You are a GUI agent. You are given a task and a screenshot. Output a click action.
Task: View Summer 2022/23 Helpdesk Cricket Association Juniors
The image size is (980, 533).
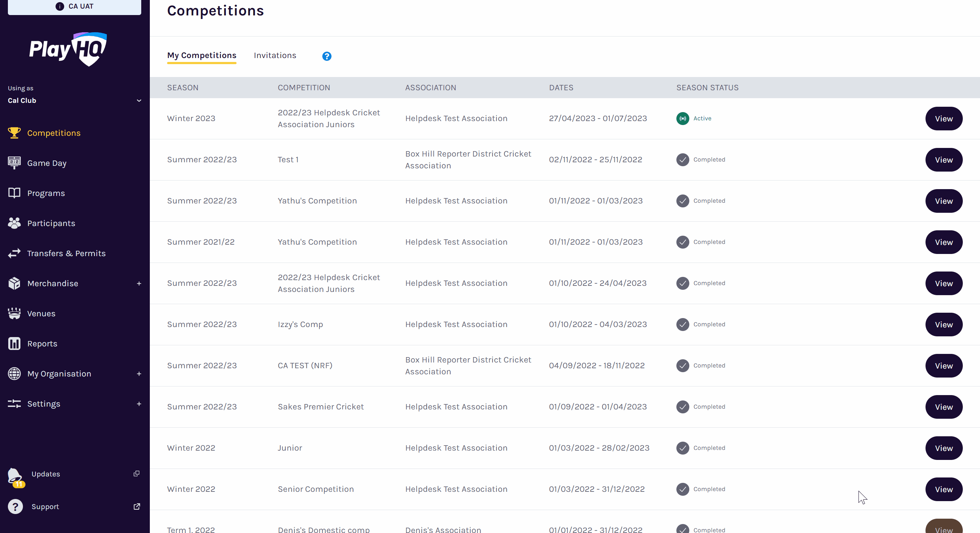click(x=944, y=283)
